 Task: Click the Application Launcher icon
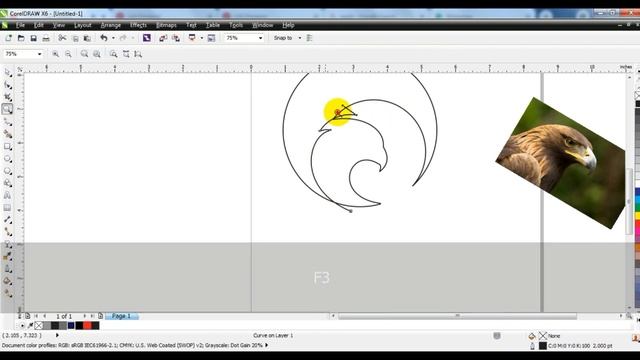192,38
